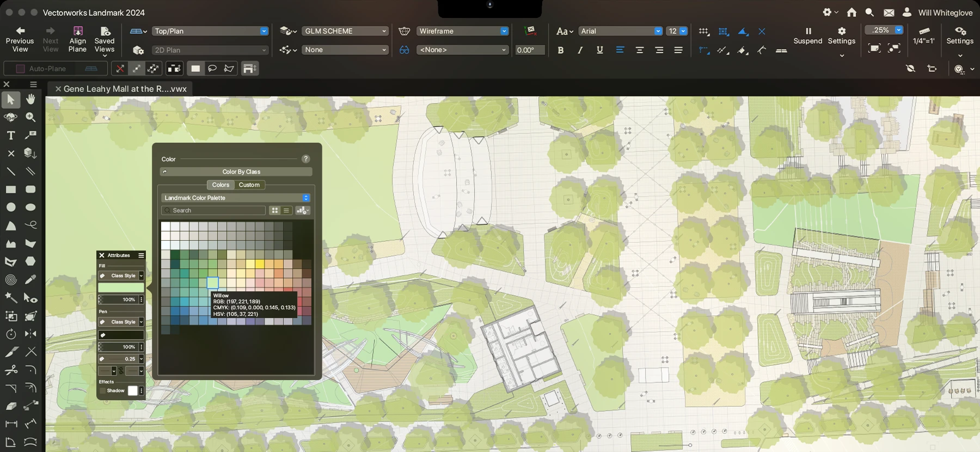Open the Color panel help button
Screen dimensions: 980x452
pyautogui.click(x=305, y=159)
